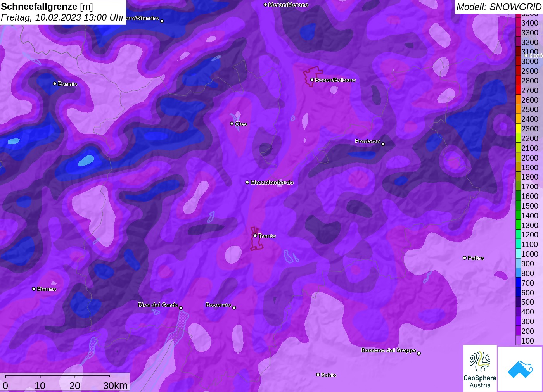Click legend value 2100

530,148
